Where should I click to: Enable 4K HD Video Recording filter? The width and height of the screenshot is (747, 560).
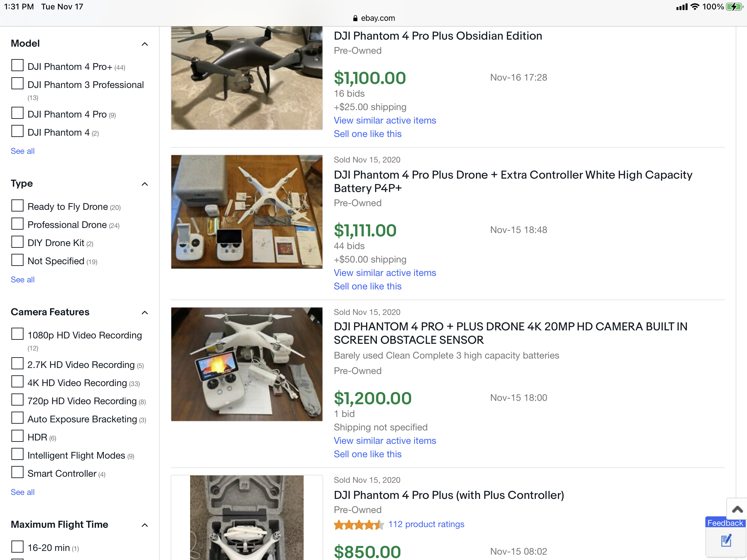(17, 382)
